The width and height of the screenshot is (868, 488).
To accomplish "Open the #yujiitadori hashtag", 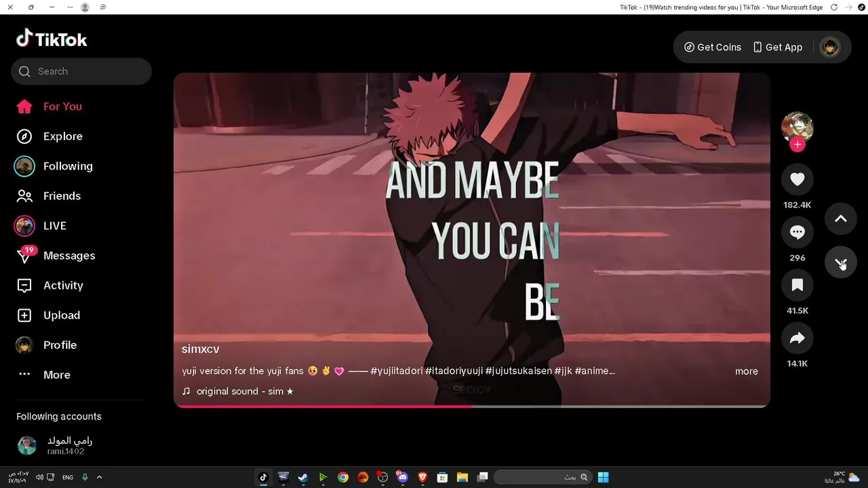I will [397, 371].
